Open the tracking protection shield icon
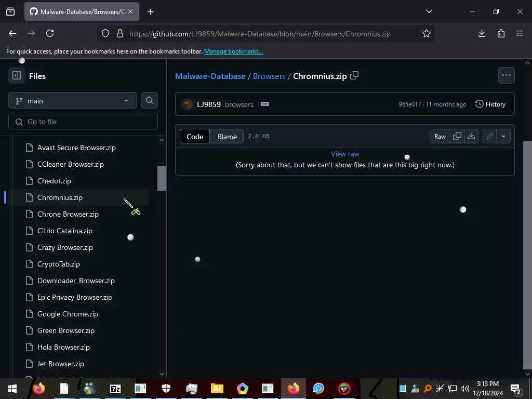The image size is (532, 399). pyautogui.click(x=105, y=34)
